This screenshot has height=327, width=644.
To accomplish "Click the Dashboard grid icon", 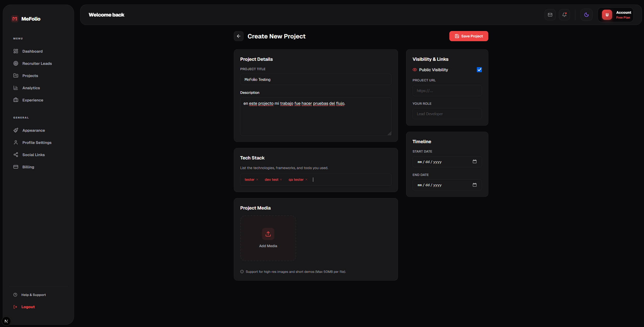I will click(16, 51).
